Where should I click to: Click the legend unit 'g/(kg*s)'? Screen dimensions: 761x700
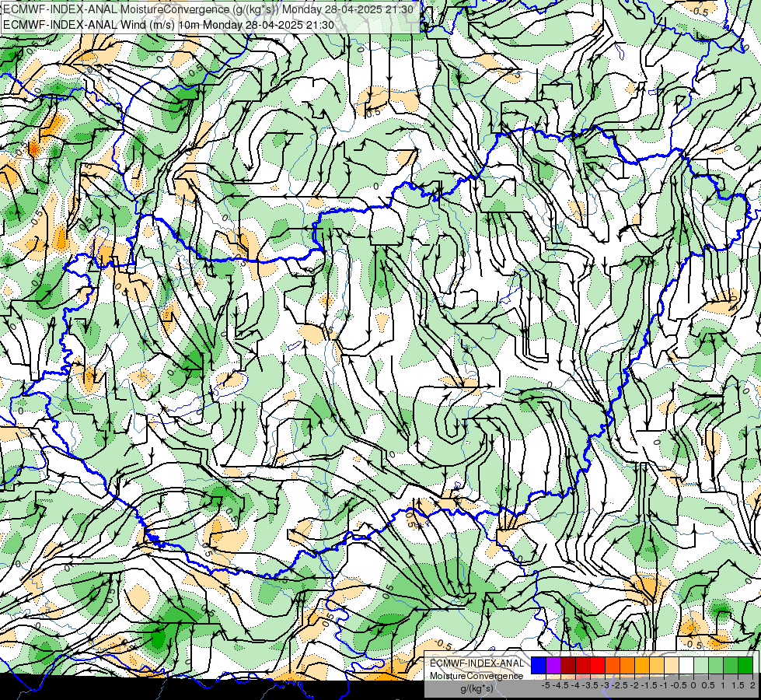click(477, 689)
